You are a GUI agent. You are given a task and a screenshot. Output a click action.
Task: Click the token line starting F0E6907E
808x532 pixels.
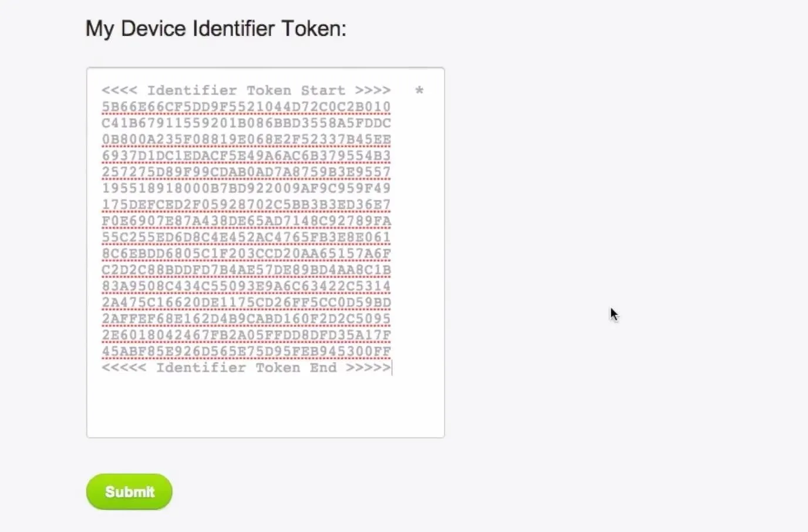(246, 221)
